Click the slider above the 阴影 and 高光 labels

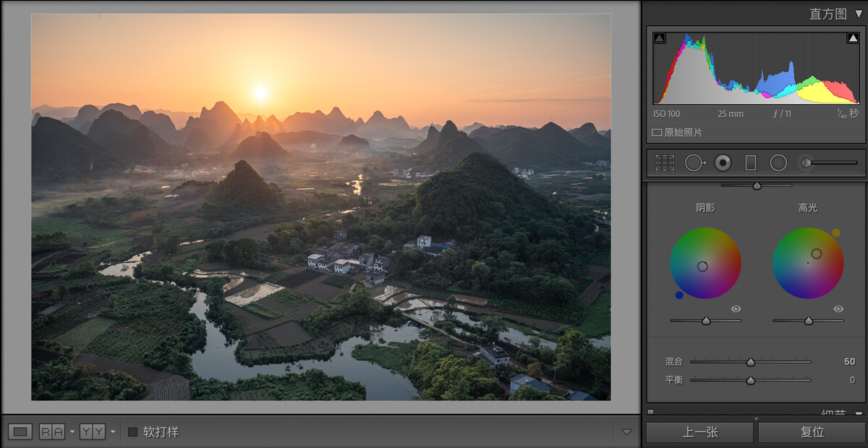757,185
